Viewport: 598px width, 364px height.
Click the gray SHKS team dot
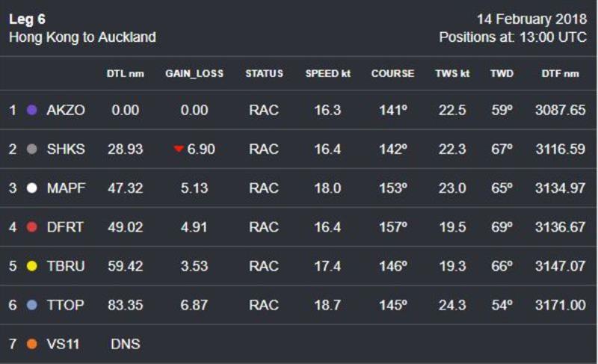click(x=32, y=149)
